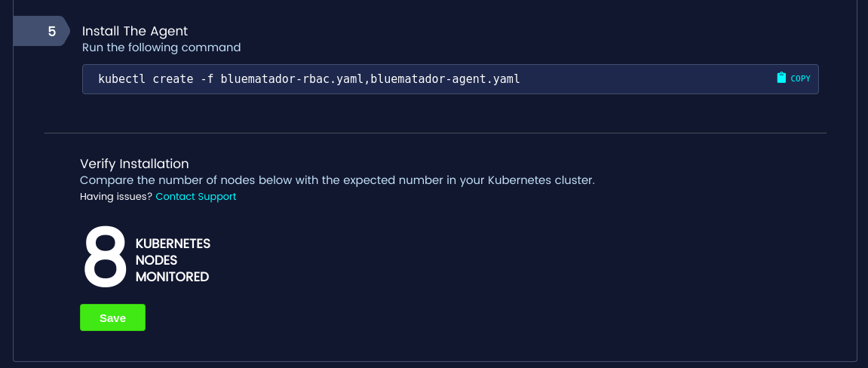Image resolution: width=868 pixels, height=368 pixels.
Task: Click the horizontal divider above Verify Installation
Action: point(435,133)
